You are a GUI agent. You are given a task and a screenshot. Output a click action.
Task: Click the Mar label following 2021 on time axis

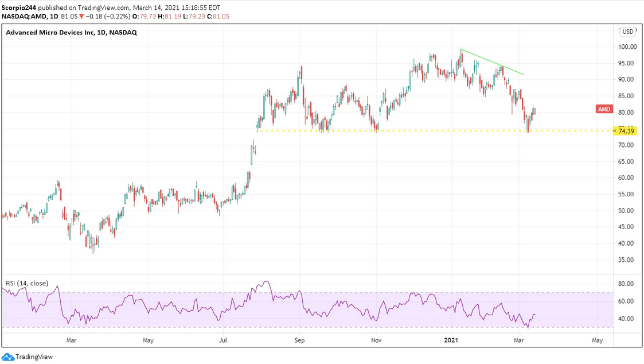[519, 340]
